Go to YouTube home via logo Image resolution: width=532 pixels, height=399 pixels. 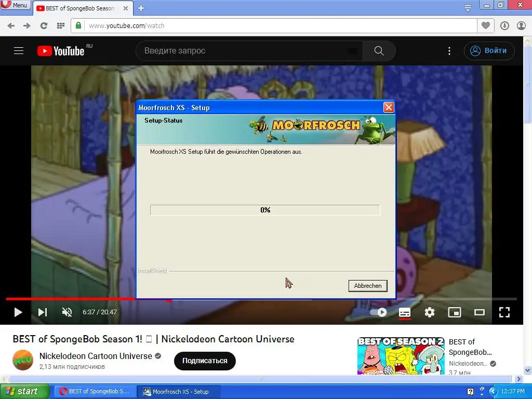(x=61, y=51)
